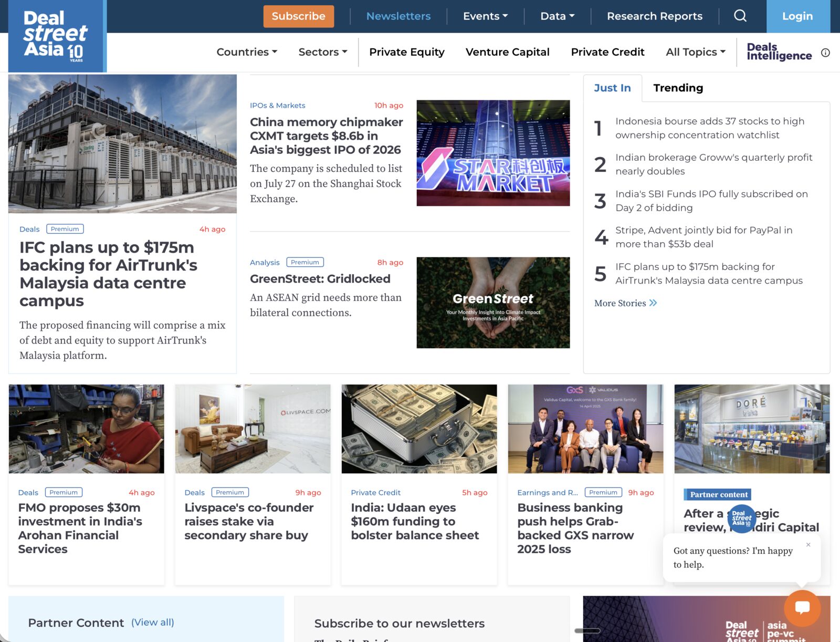Click Deals tag on Livspace card
This screenshot has width=840, height=642.
pos(194,492)
